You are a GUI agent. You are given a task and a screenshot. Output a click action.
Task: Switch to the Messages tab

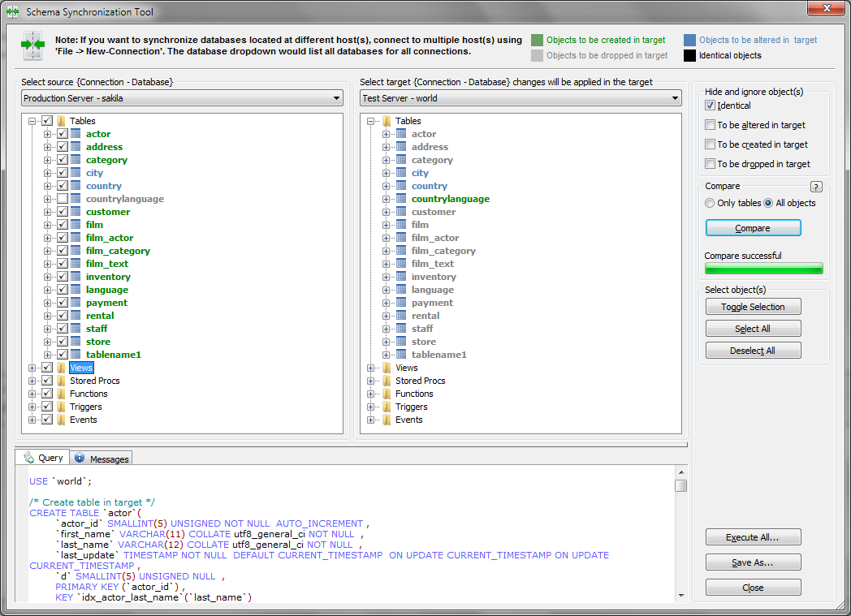click(109, 459)
